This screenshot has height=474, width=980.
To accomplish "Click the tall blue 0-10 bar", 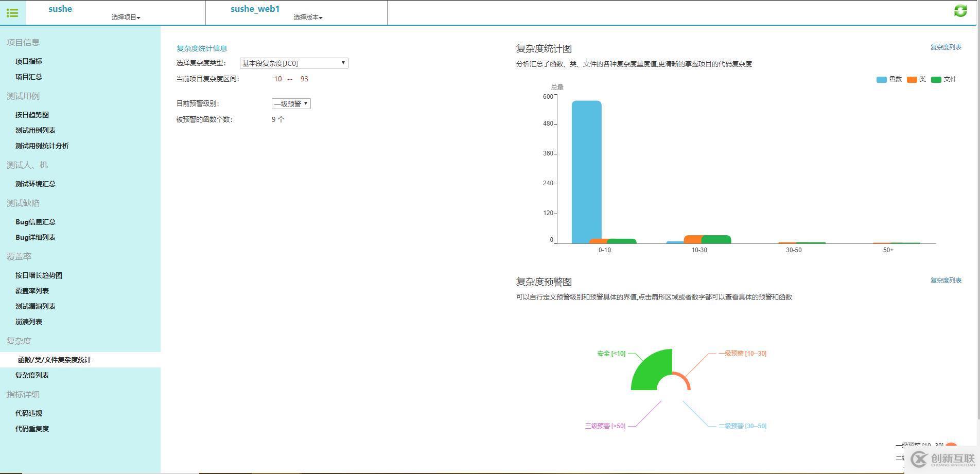I will [x=586, y=170].
